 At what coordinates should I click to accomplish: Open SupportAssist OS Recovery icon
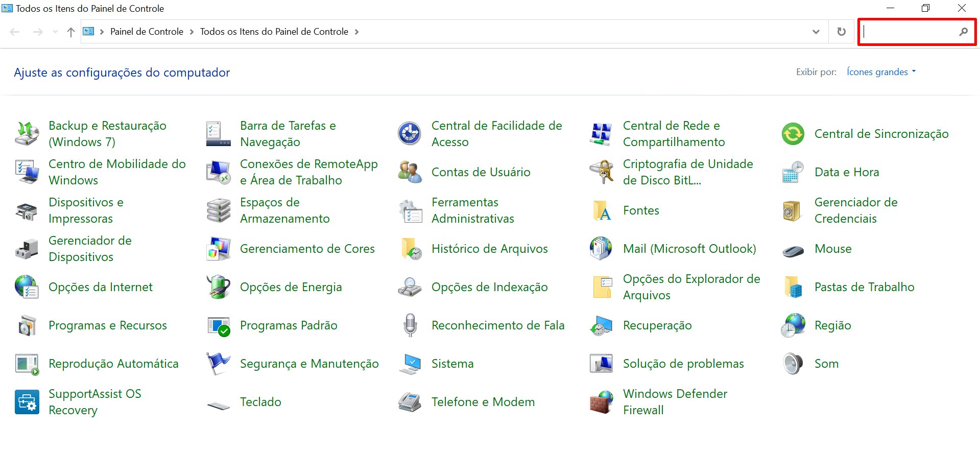[27, 402]
